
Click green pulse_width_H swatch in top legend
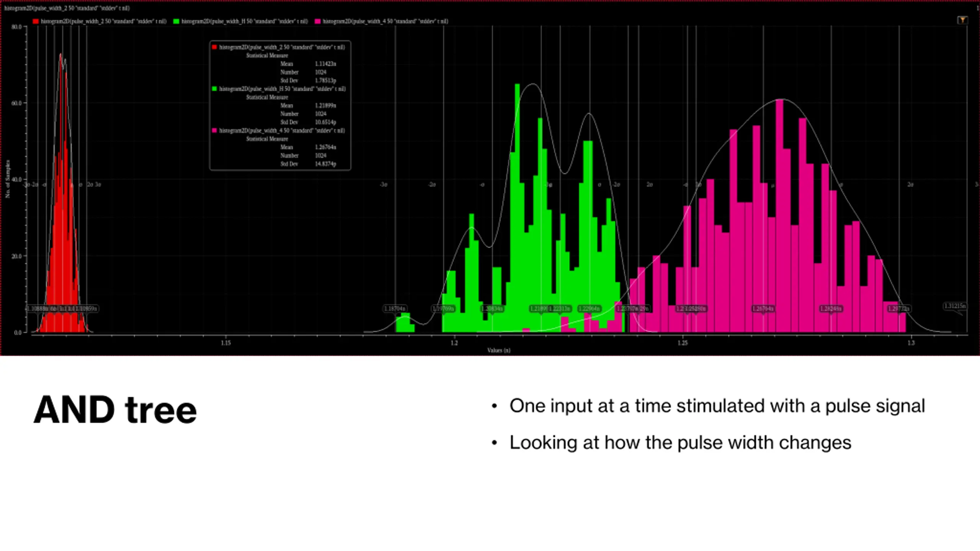tap(176, 21)
